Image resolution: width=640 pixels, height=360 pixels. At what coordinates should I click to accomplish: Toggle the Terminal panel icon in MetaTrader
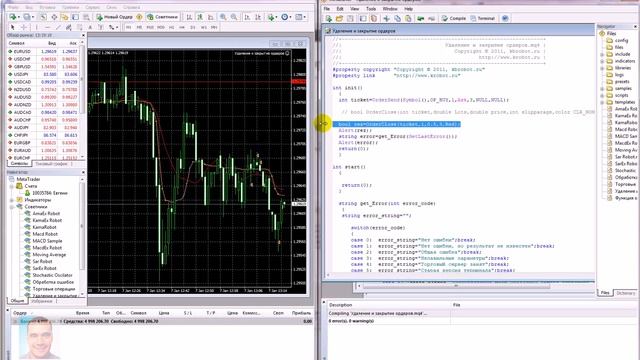pyautogui.click(x=76, y=17)
